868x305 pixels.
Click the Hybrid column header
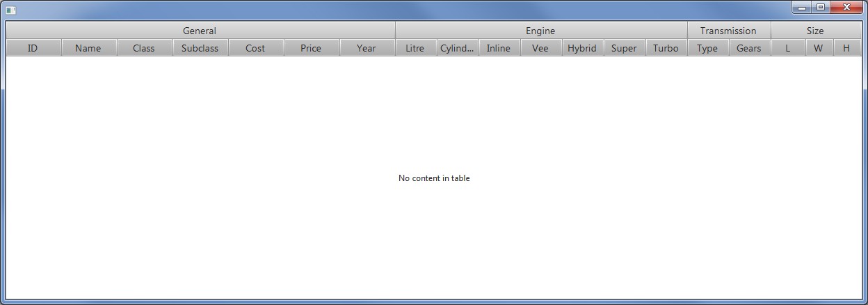click(x=582, y=48)
